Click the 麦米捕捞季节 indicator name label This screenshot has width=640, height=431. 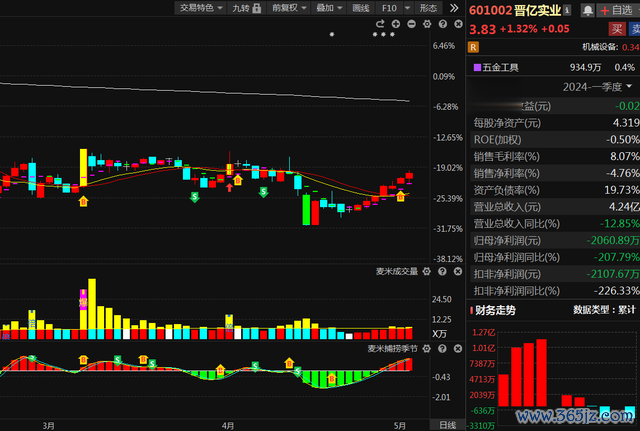point(393,349)
